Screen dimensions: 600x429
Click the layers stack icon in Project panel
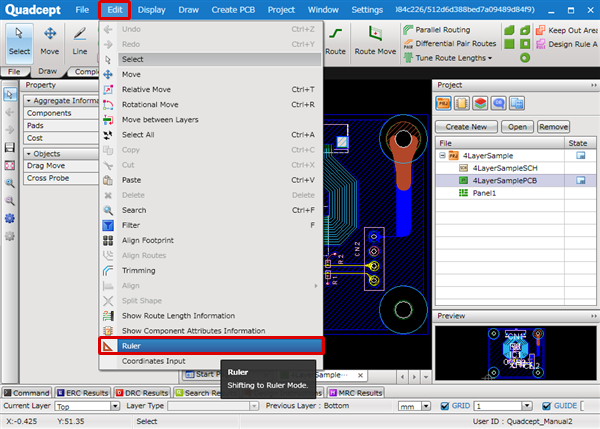[x=480, y=103]
